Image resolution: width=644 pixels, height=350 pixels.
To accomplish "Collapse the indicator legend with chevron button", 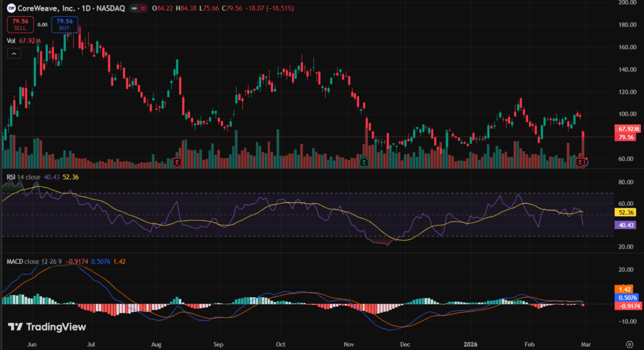I will pyautogui.click(x=13, y=54).
